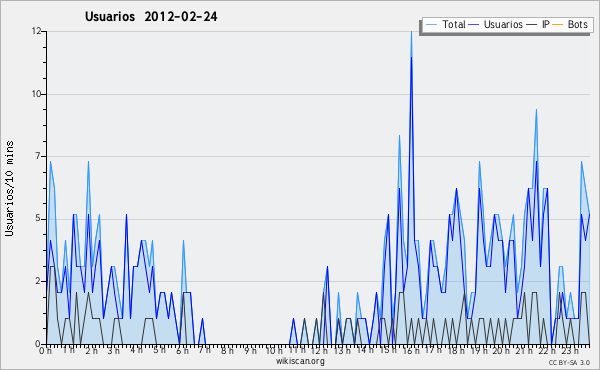Screen dimensions: 600x370
Task: Click the y-axis value 12
Action: pyautogui.click(x=36, y=31)
